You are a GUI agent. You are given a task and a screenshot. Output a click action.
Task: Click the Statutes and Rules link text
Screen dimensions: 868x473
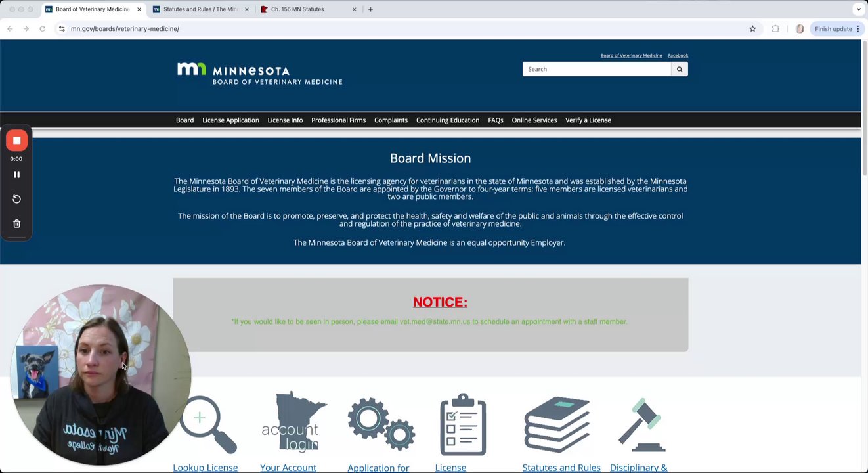point(561,468)
